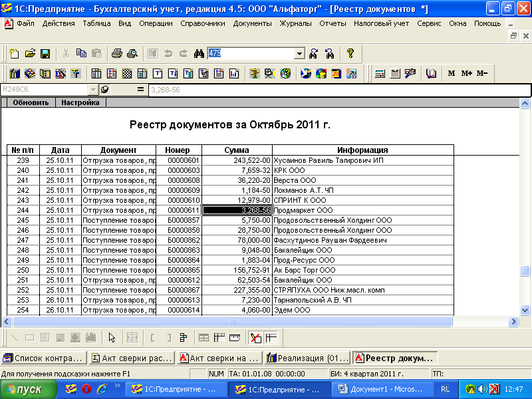Click the vertical scrollbar thumb
Image resolution: width=532 pixels, height=399 pixels.
[x=525, y=271]
